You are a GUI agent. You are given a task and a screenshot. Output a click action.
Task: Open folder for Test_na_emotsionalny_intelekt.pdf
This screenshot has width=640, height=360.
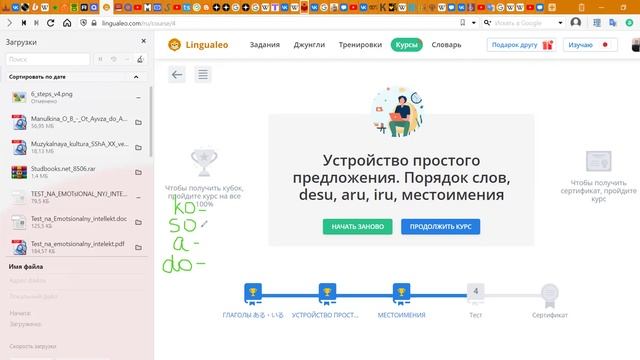tap(138, 247)
